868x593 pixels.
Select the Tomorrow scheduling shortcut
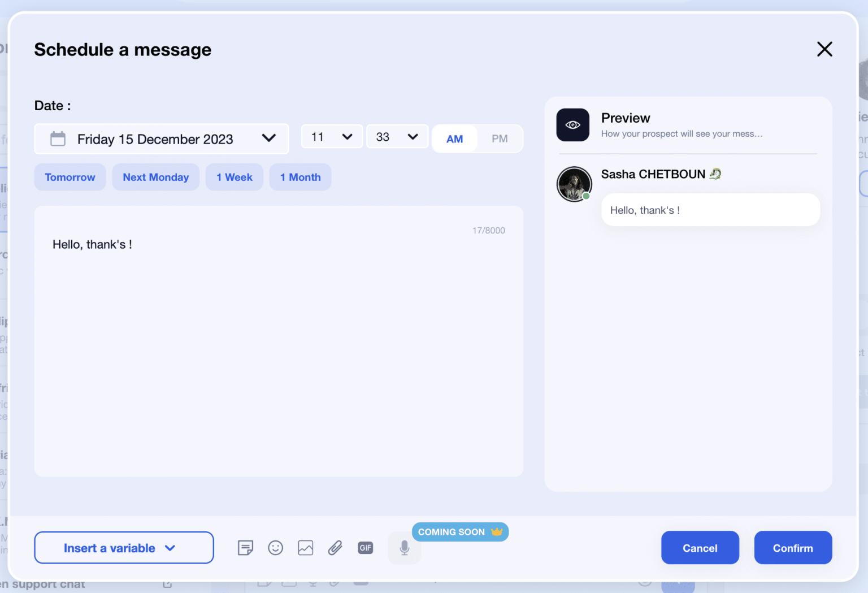point(70,177)
